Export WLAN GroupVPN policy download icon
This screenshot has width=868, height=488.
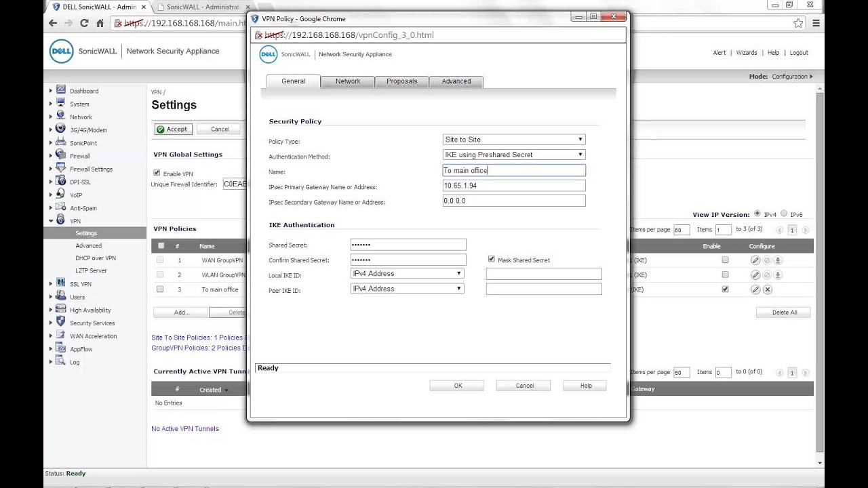[x=778, y=274]
